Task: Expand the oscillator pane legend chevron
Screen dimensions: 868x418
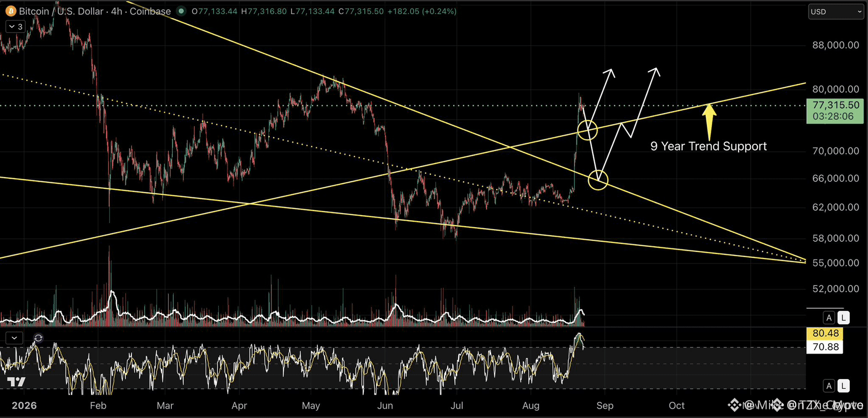Action: click(14, 338)
